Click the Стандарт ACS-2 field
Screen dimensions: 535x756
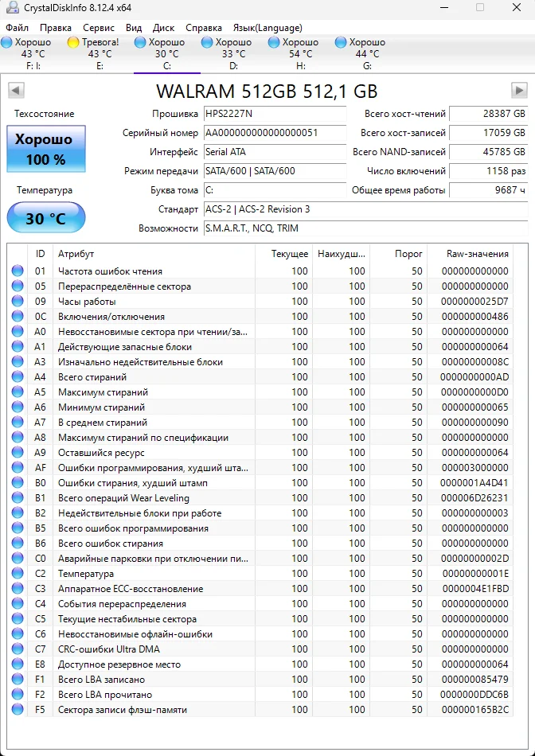click(x=365, y=209)
